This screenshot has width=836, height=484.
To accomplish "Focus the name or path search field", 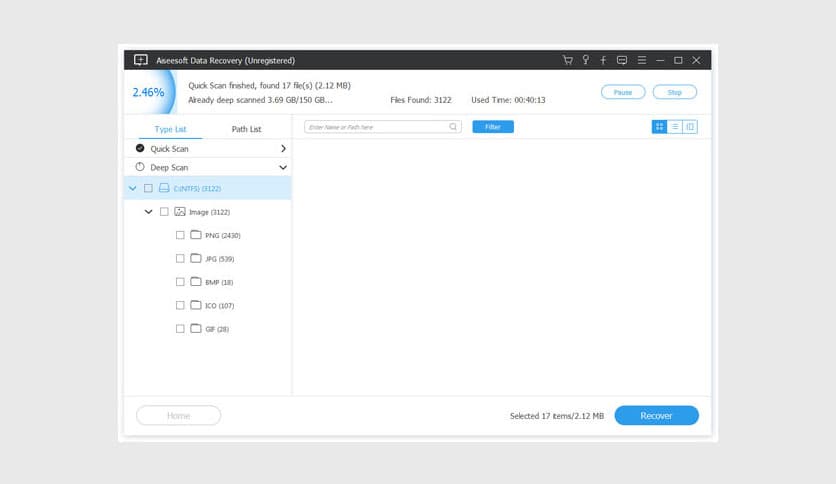I will point(383,127).
